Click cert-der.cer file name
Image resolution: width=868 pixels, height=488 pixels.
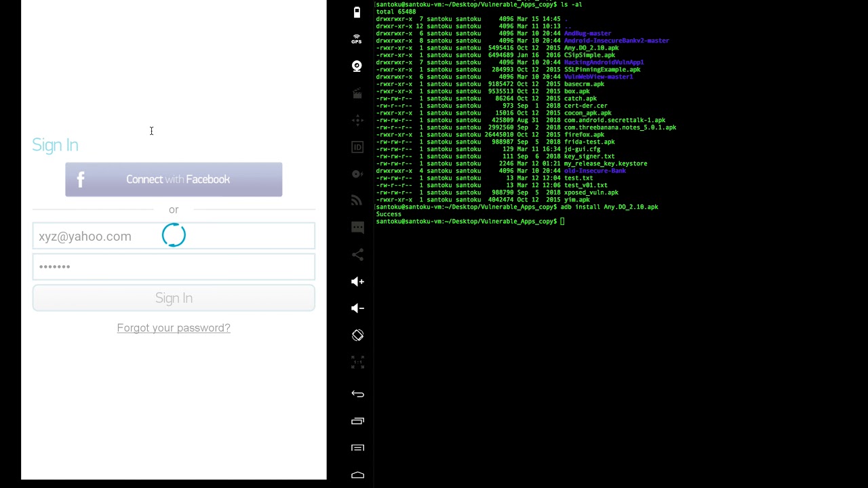tap(586, 106)
